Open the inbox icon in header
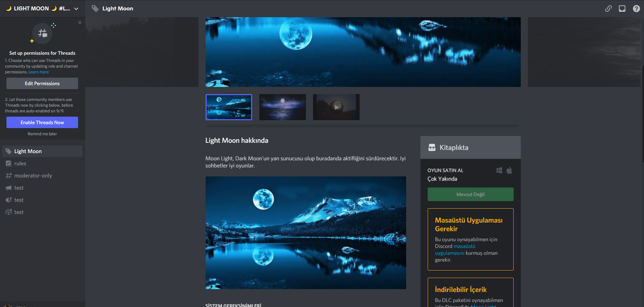 pos(622,9)
